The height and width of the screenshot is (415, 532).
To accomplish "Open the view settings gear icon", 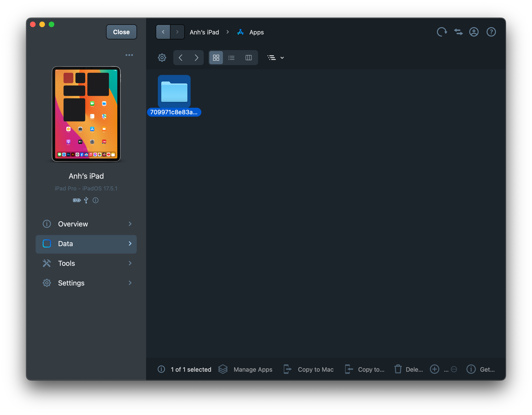I will point(162,58).
